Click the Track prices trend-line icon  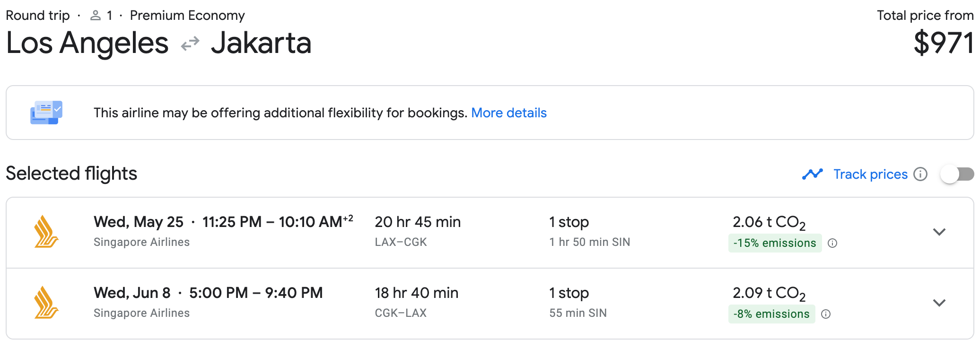tap(813, 174)
